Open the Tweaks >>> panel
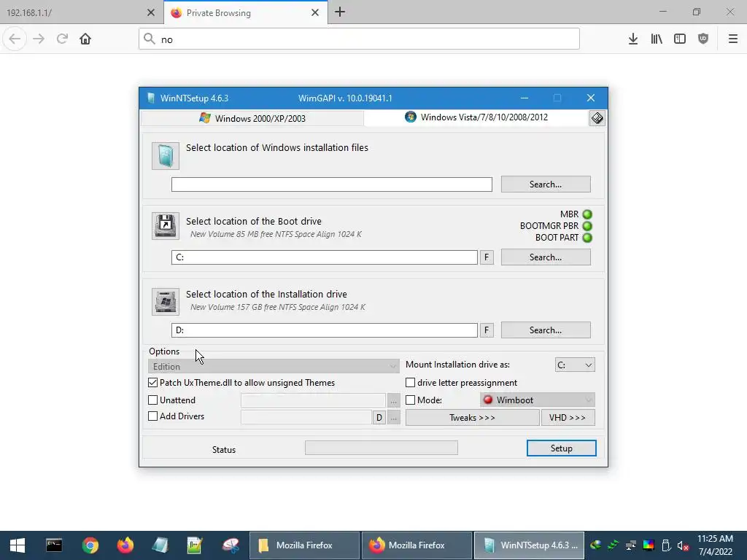This screenshot has height=560, width=747. (472, 418)
